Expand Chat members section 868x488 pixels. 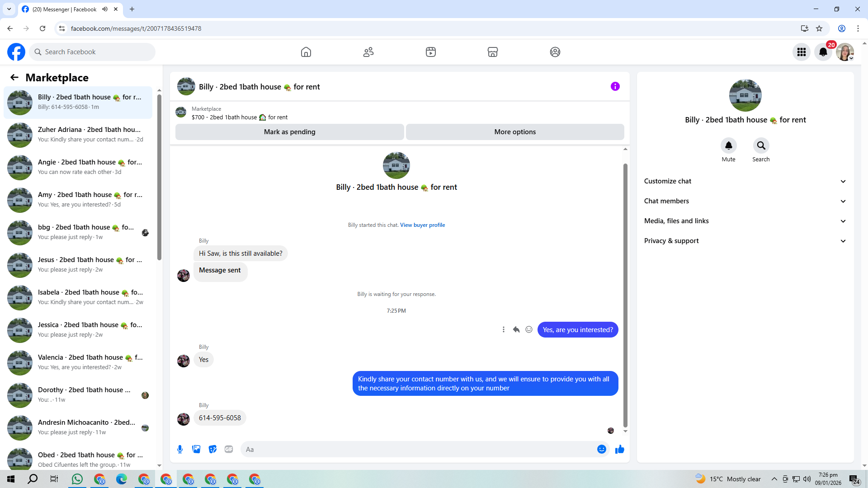(x=745, y=201)
